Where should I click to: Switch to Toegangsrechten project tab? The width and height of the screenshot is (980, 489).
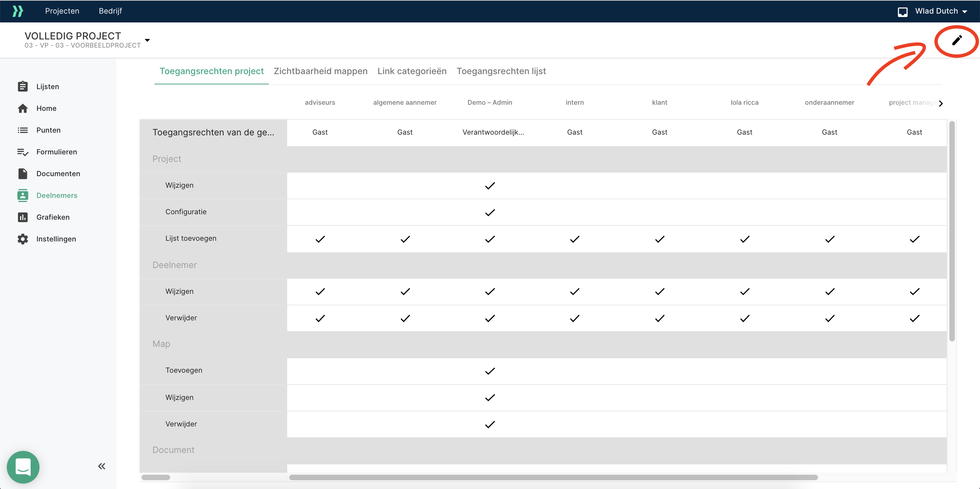212,71
